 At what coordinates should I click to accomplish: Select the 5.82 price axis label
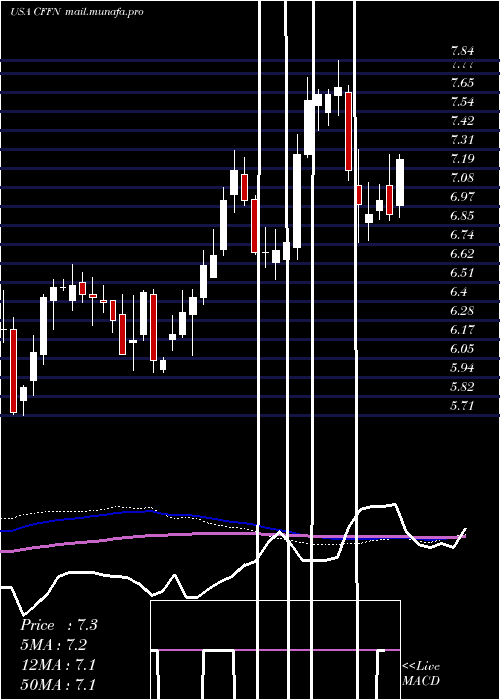click(462, 386)
